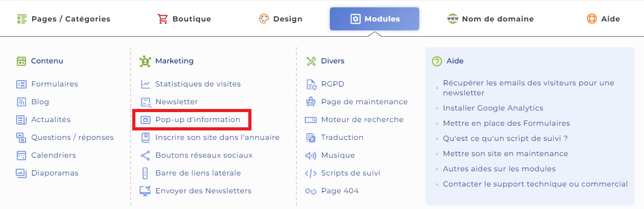Switch to the Design menu
Image resolution: width=644 pixels, height=209 pixels.
click(281, 19)
